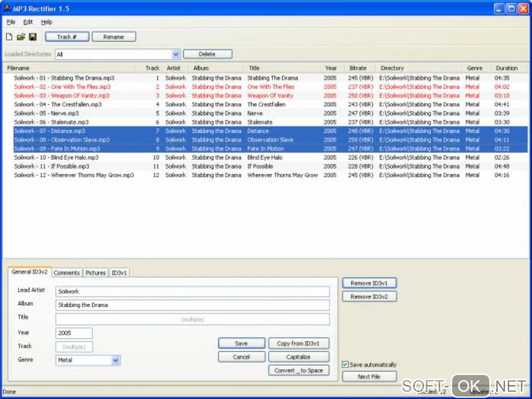Click Convert _ to Space button

point(298,370)
